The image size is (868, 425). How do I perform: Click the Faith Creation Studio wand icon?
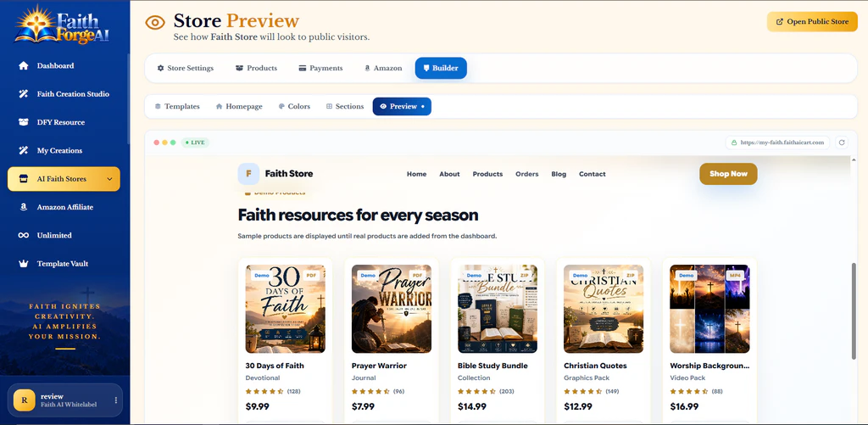point(23,93)
